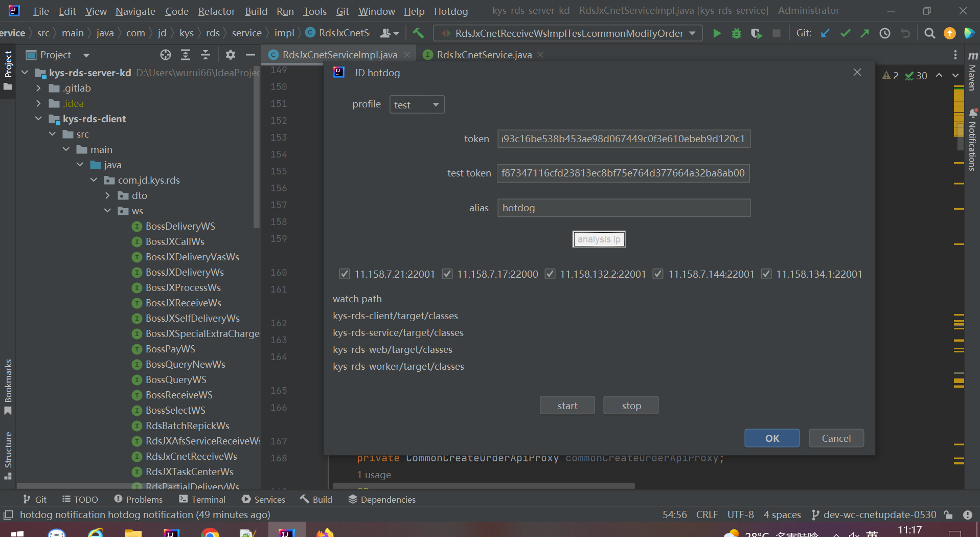
Task: Click the rollback undo arrow icon
Action: tap(905, 33)
